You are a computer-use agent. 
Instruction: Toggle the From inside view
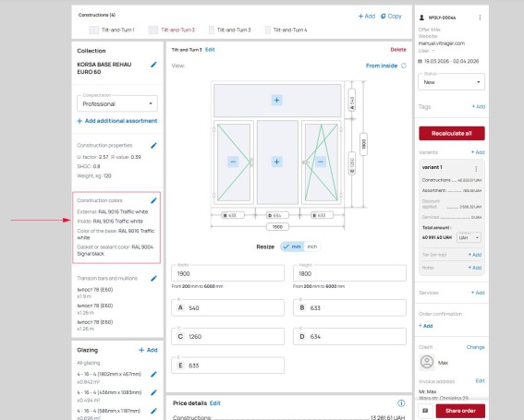click(386, 66)
